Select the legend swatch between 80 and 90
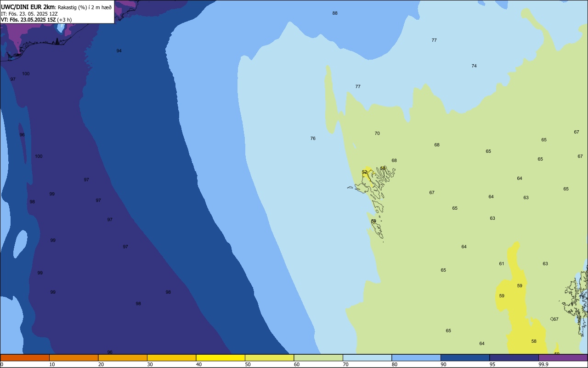Screen dimensions: 588x368 [416, 357]
